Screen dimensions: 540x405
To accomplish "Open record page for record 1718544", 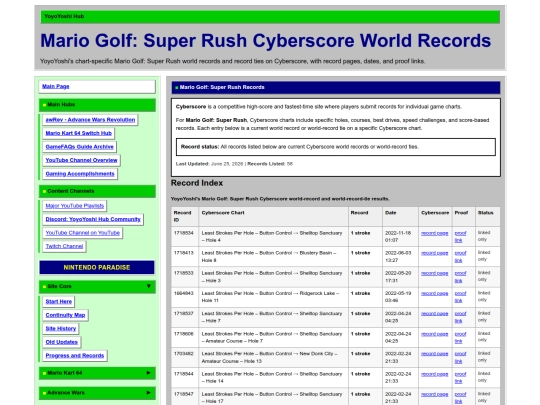I will 435,374.
